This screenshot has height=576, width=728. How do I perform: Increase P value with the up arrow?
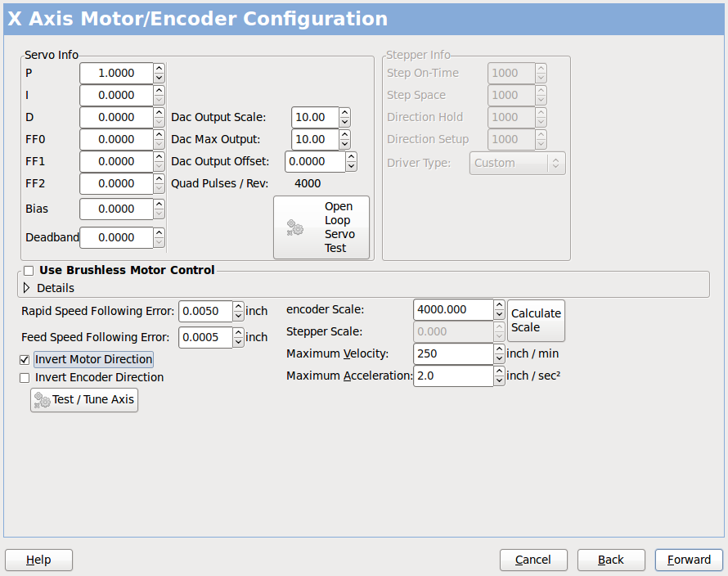tap(160, 69)
